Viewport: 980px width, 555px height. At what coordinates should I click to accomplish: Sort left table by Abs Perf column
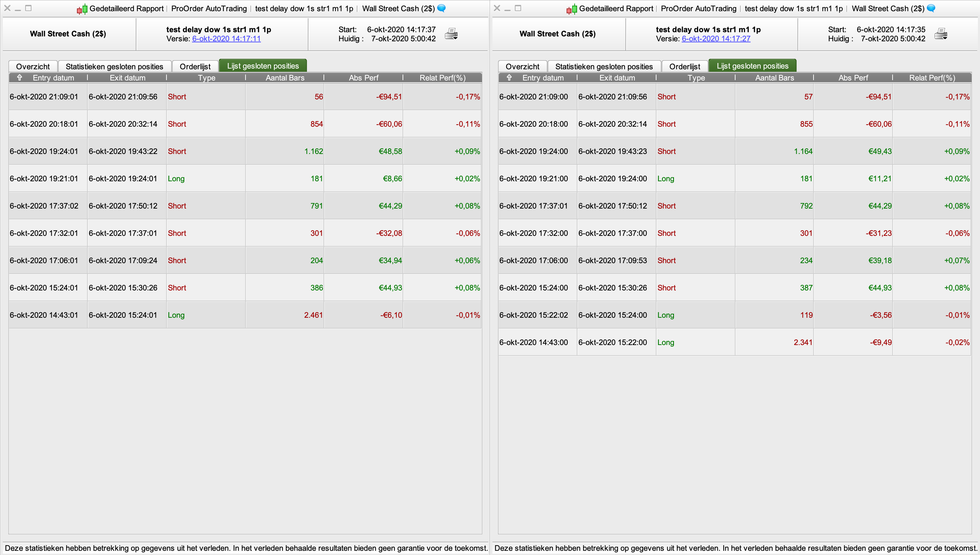pyautogui.click(x=363, y=78)
